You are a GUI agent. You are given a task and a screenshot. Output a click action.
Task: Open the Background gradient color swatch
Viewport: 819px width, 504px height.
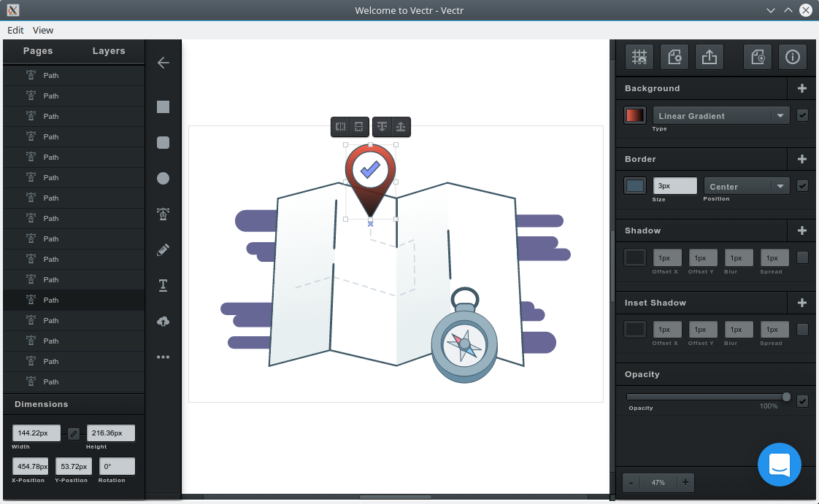coord(634,115)
